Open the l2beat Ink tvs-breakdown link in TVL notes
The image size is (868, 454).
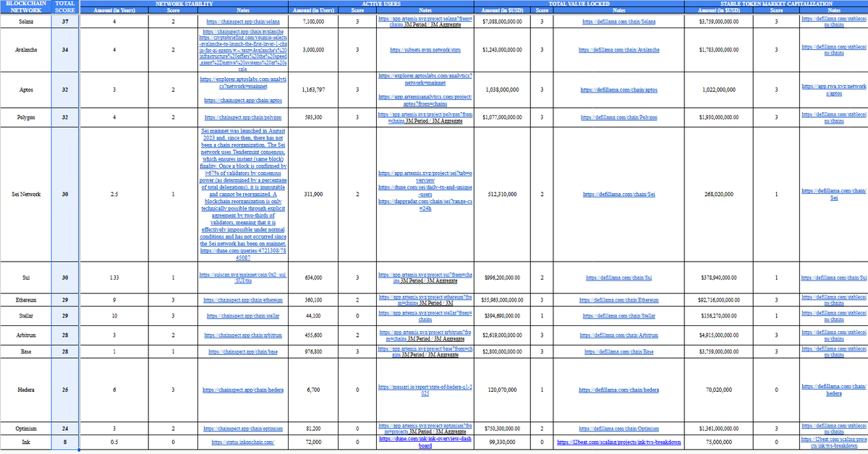point(618,441)
